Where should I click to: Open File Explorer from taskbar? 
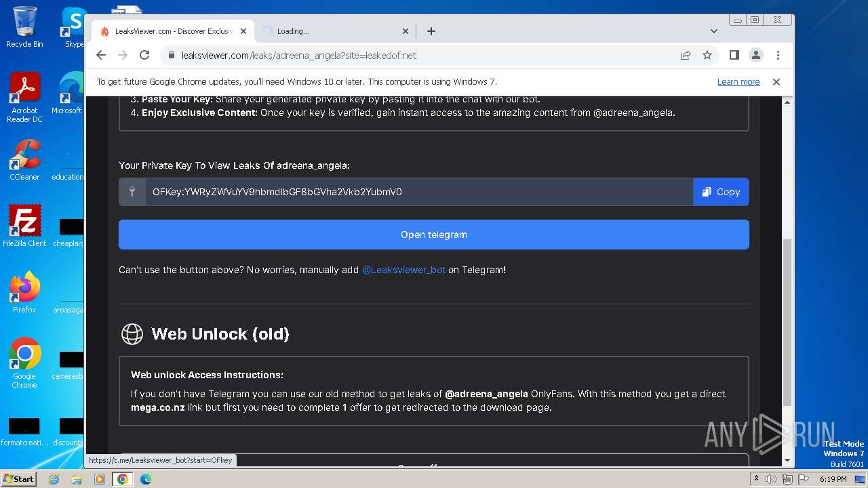click(x=77, y=479)
